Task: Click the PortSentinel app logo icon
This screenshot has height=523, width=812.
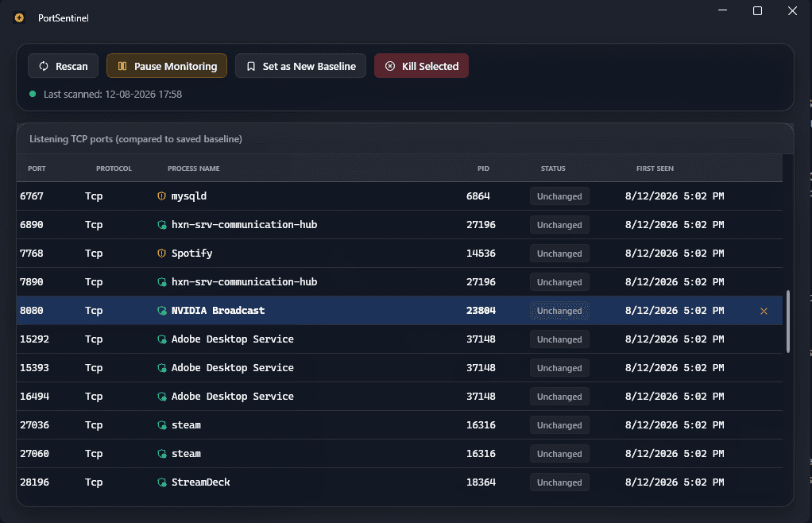Action: [19, 18]
